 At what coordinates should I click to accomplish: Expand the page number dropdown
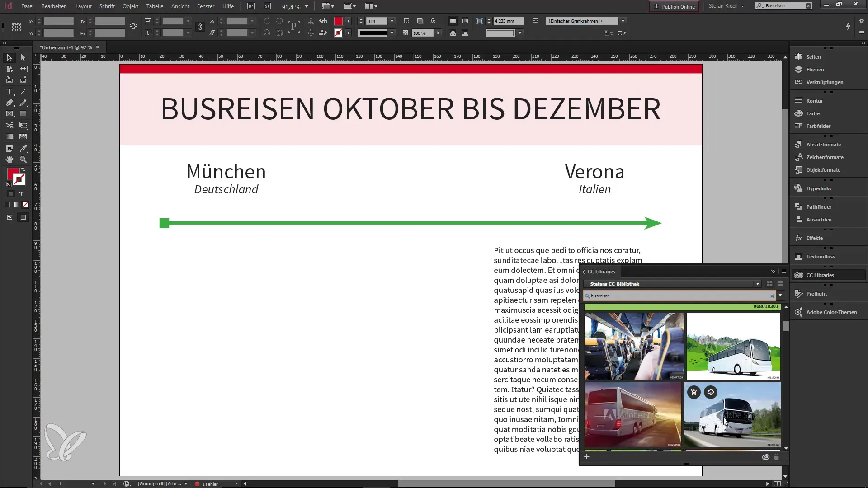tap(93, 483)
